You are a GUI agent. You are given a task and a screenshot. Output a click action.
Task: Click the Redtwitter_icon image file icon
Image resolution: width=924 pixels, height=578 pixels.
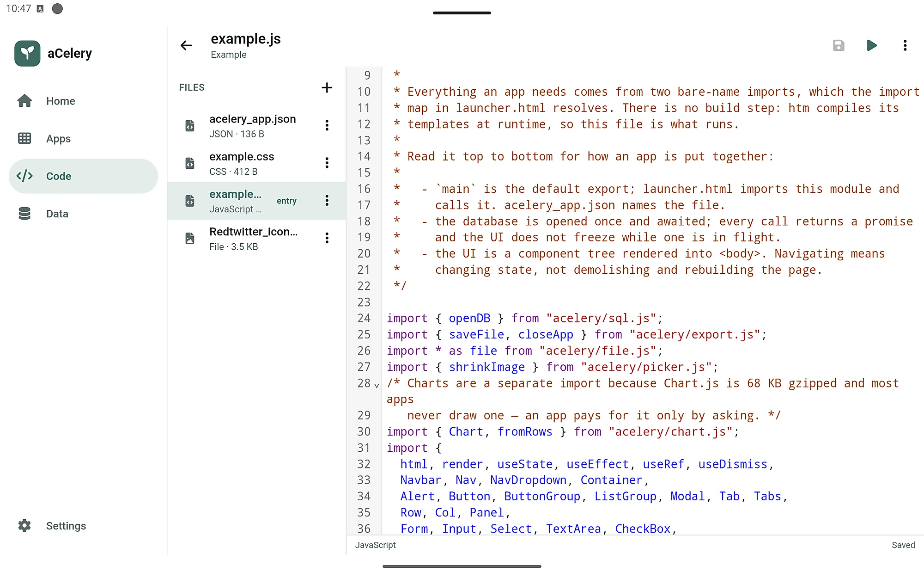pyautogui.click(x=190, y=238)
